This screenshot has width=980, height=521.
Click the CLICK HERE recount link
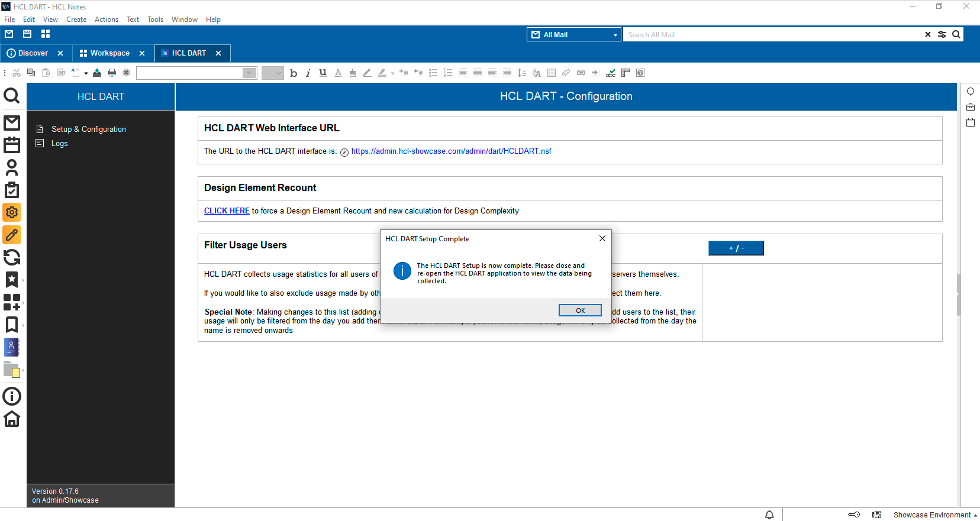(x=227, y=211)
